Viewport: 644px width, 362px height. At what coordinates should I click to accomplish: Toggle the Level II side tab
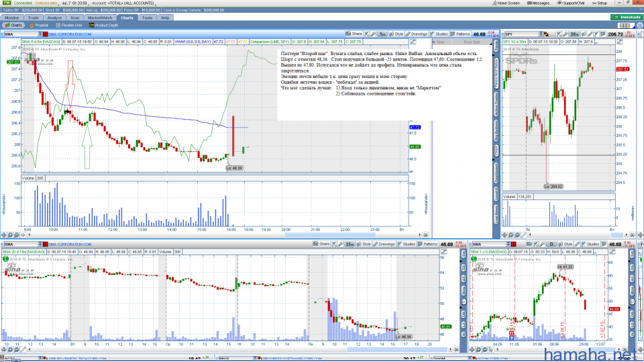[496, 194]
